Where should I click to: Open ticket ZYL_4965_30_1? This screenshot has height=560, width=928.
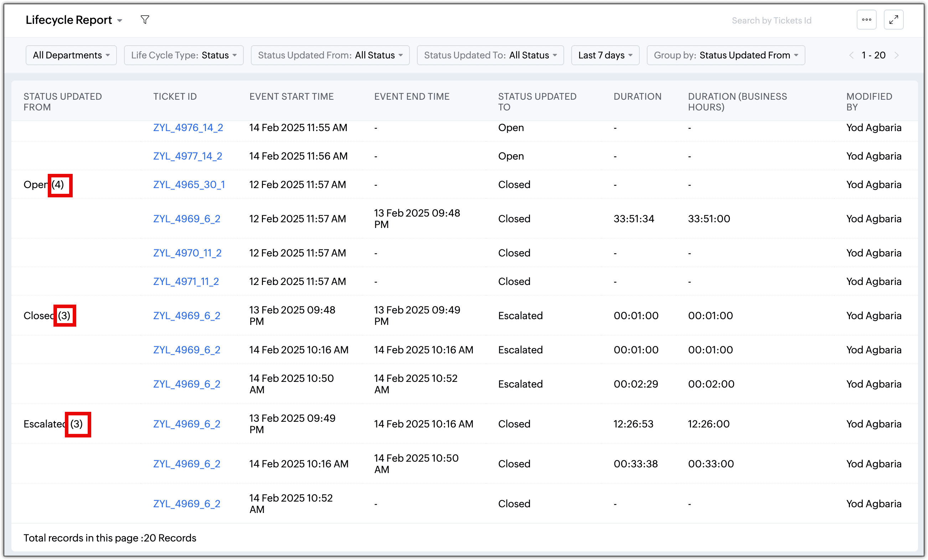189,185
